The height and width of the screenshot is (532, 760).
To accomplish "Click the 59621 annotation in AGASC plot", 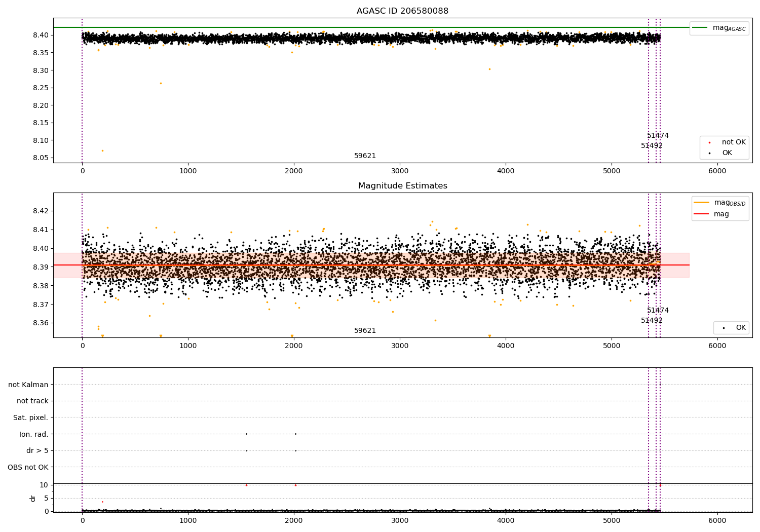I will pyautogui.click(x=365, y=156).
